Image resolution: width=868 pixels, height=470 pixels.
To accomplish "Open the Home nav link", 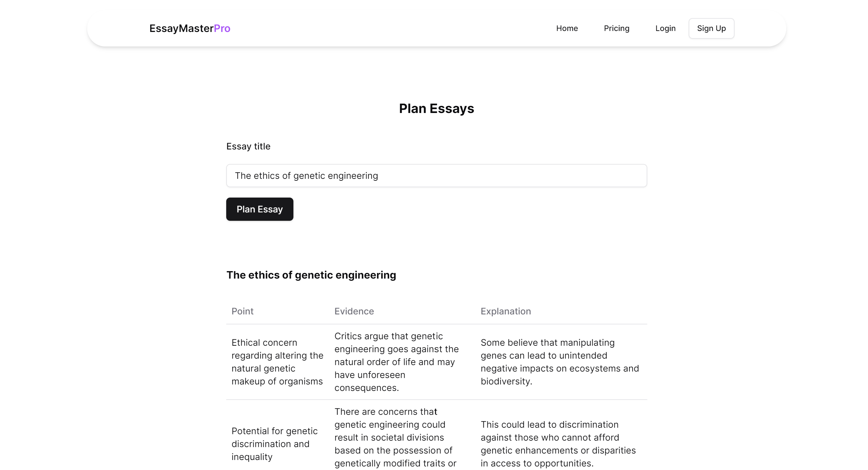I will [567, 28].
